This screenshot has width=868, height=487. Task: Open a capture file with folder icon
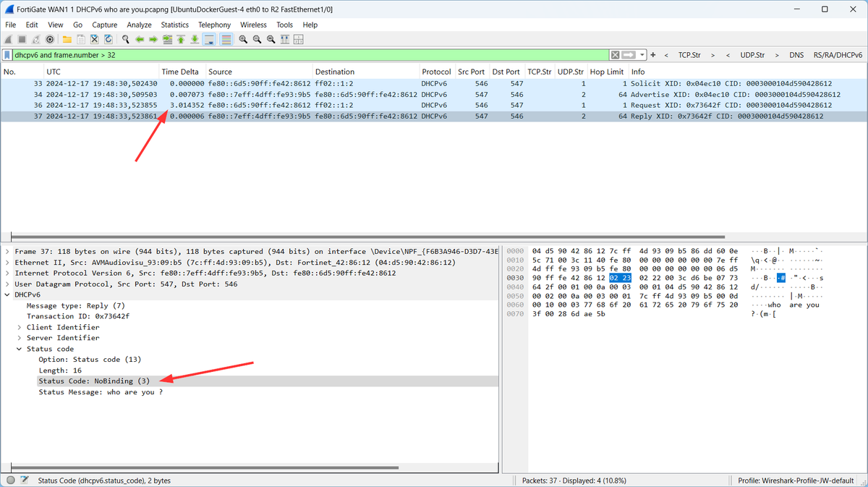pos(67,39)
